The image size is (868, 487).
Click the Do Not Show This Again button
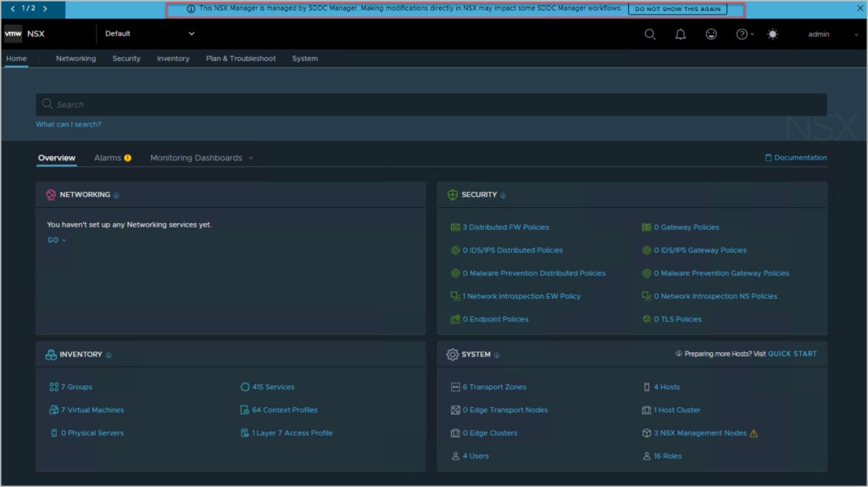(x=676, y=8)
